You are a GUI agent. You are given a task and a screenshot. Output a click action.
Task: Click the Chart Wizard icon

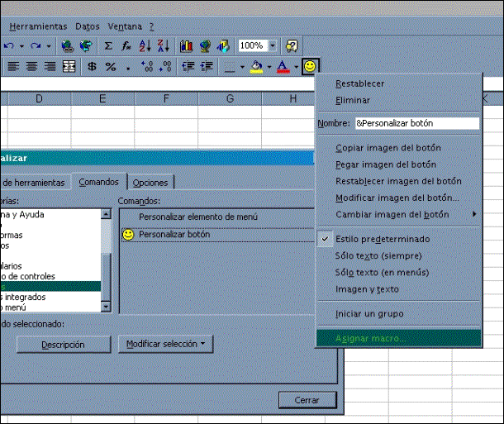[186, 45]
